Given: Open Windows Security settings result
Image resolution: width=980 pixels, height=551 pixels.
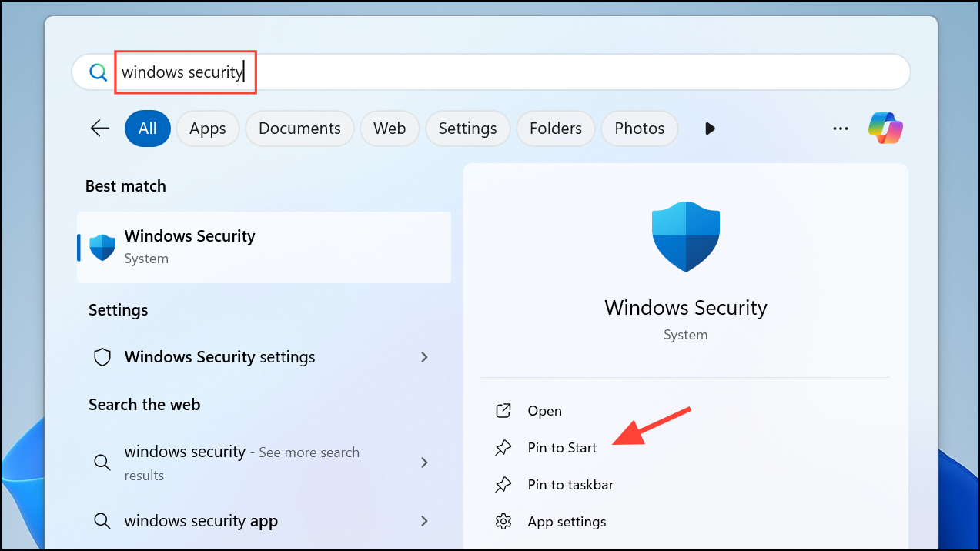Looking at the screenshot, I should tap(264, 357).
